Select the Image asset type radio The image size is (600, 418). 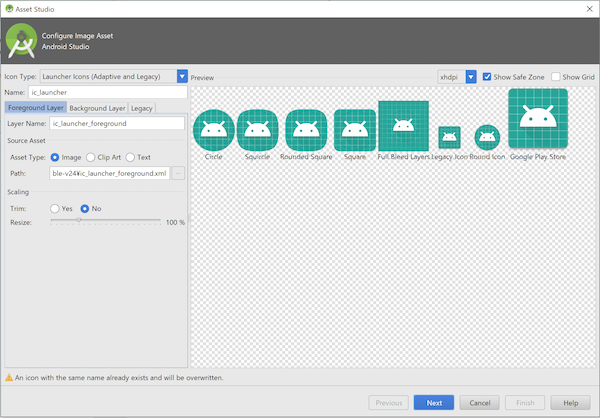[x=55, y=157]
